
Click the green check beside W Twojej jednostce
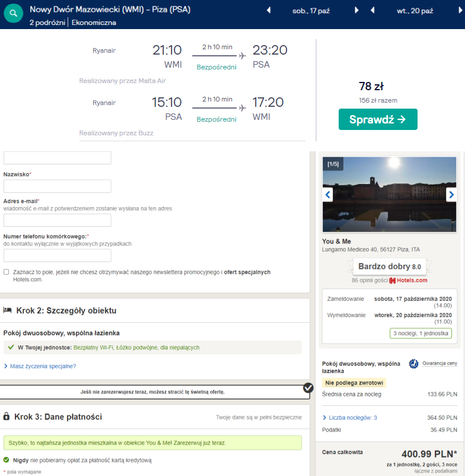coord(11,347)
